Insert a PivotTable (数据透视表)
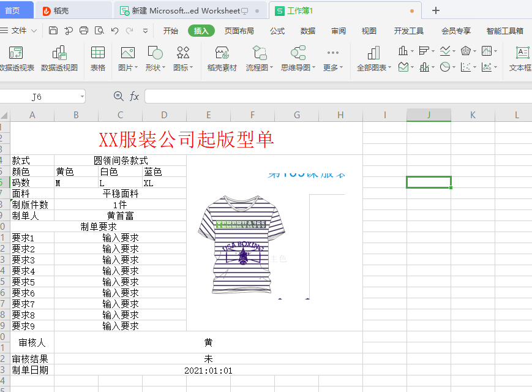Image resolution: width=532 pixels, height=392 pixels. 16,59
